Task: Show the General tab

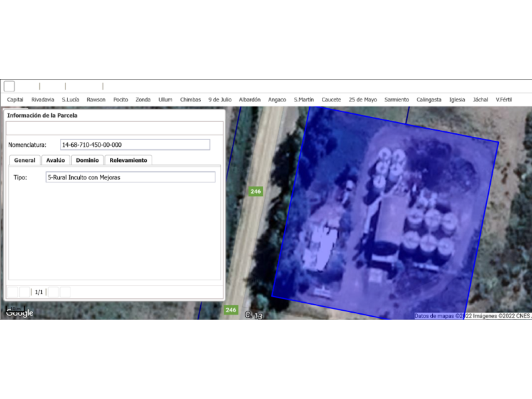Action: pyautogui.click(x=25, y=160)
